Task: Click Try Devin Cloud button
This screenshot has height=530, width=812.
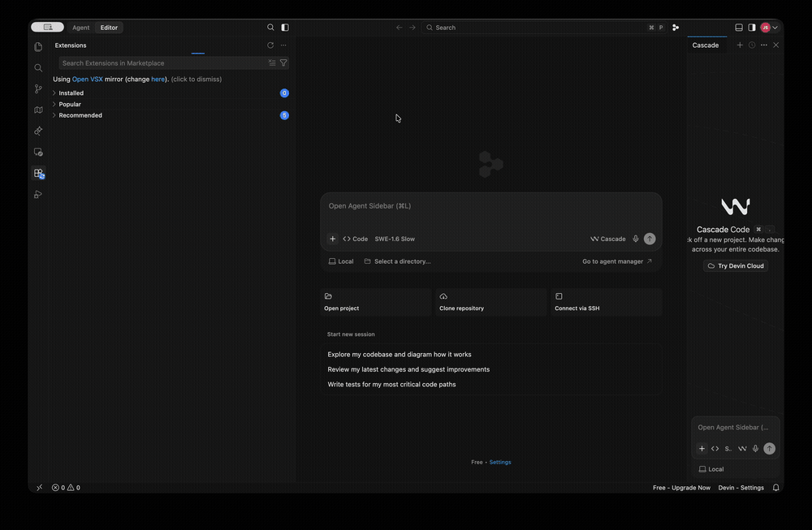Action: (736, 266)
